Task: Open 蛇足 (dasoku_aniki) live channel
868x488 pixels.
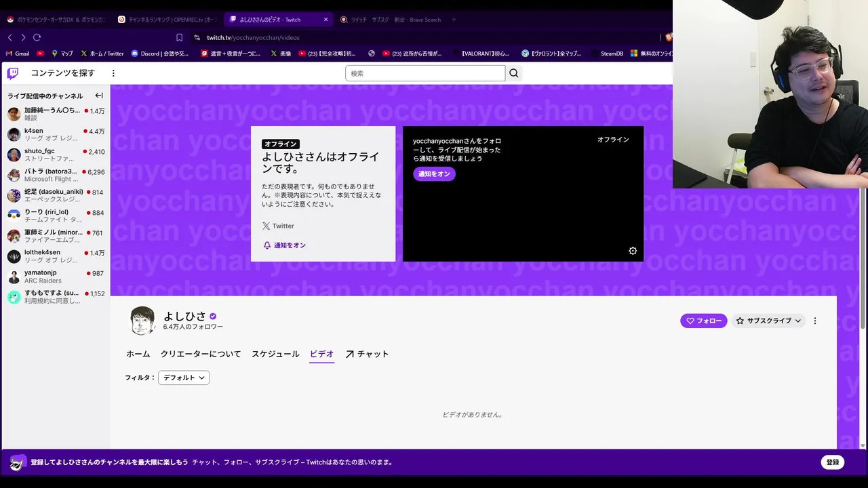Action: (56, 195)
